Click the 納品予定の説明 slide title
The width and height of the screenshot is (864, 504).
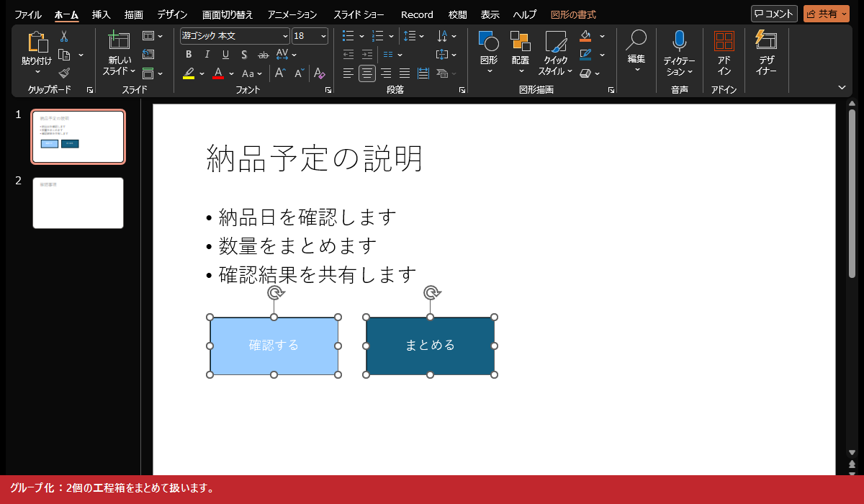coord(315,158)
